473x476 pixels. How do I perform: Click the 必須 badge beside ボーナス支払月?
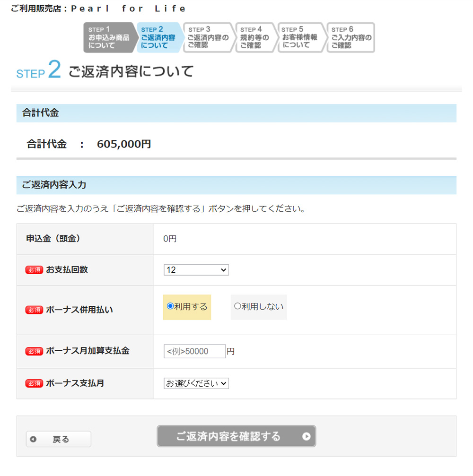point(34,383)
